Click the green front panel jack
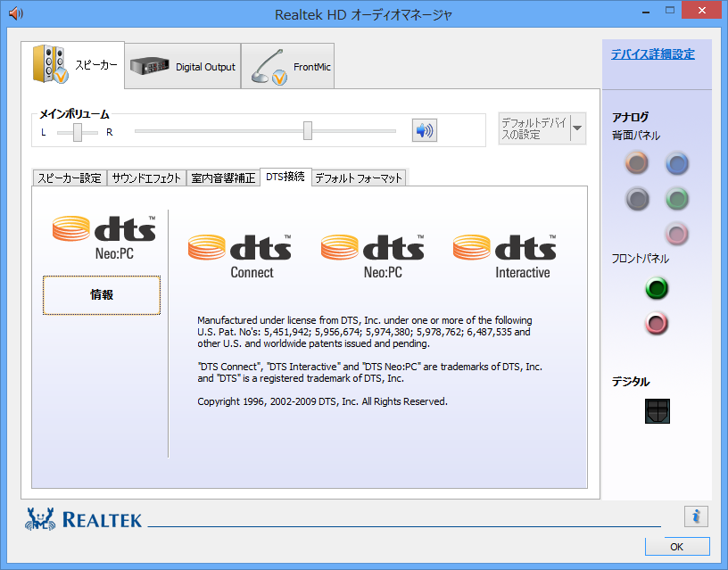This screenshot has width=728, height=570. [x=657, y=288]
